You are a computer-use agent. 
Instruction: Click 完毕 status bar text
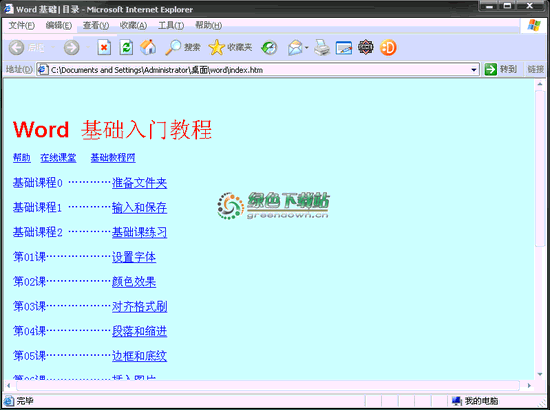[x=25, y=401]
